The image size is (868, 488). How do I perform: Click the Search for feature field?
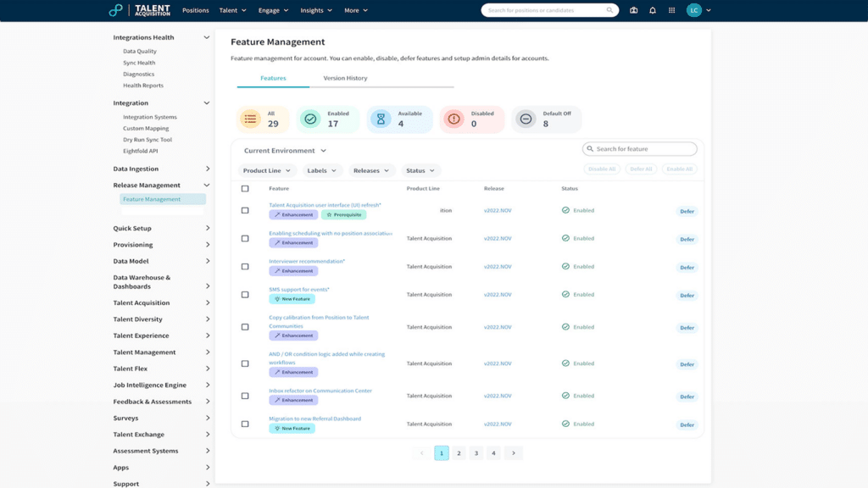(x=639, y=149)
